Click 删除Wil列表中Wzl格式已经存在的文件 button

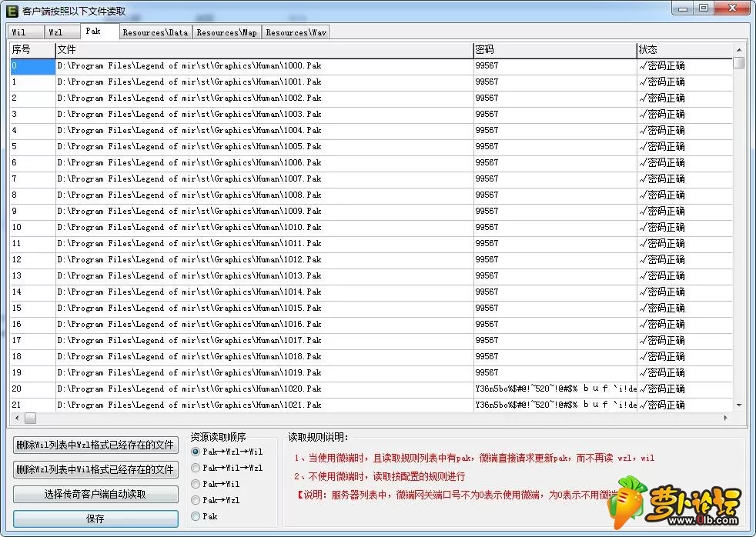coord(95,445)
